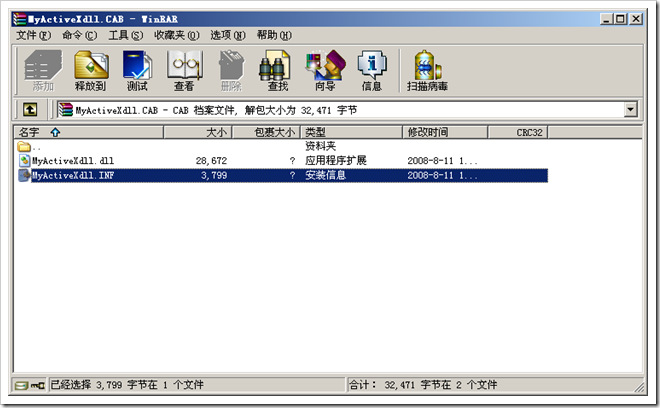Screen dimensions: 660x408
Task: Click the archive icon in address bar
Action: pos(66,110)
